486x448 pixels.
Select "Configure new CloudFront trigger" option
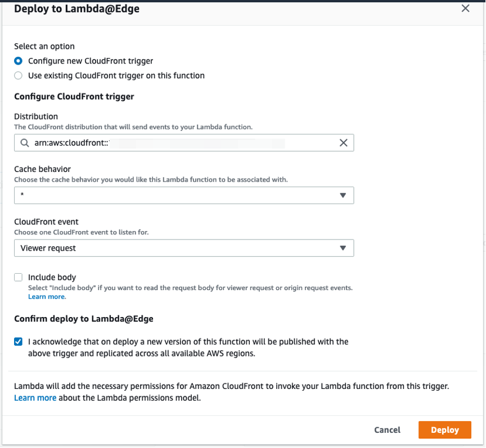pyautogui.click(x=17, y=61)
